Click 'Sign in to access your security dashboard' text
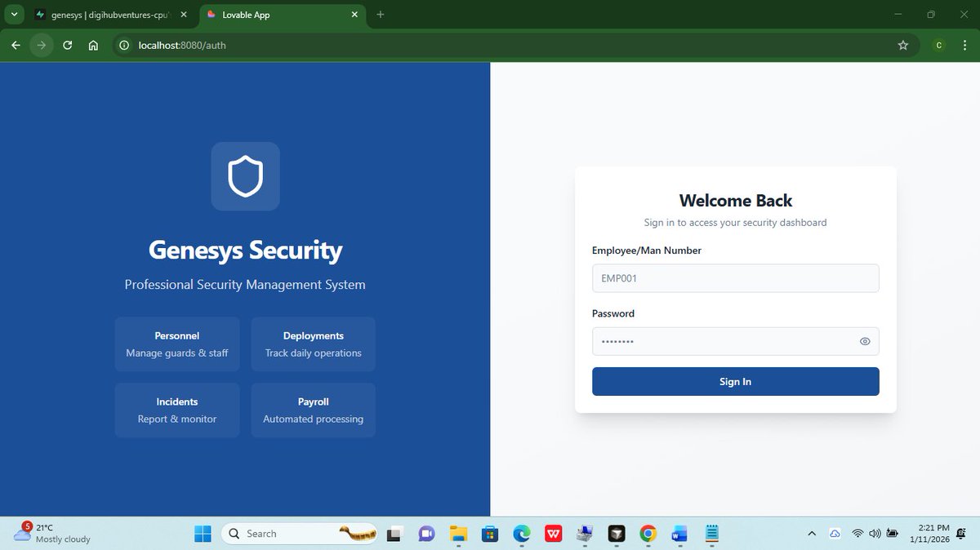The image size is (980, 550). [735, 222]
